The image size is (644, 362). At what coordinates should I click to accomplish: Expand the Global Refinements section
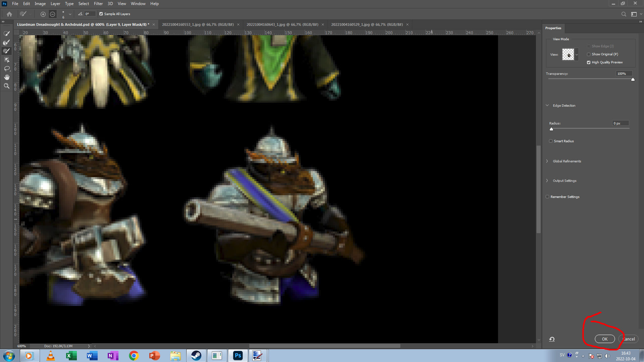547,161
